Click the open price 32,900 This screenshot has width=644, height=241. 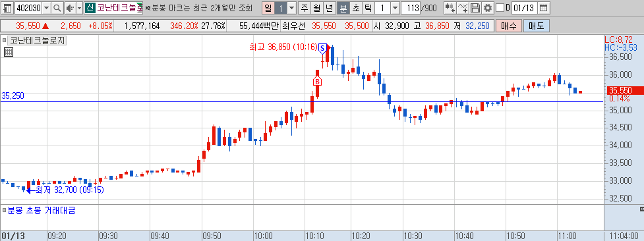point(397,26)
